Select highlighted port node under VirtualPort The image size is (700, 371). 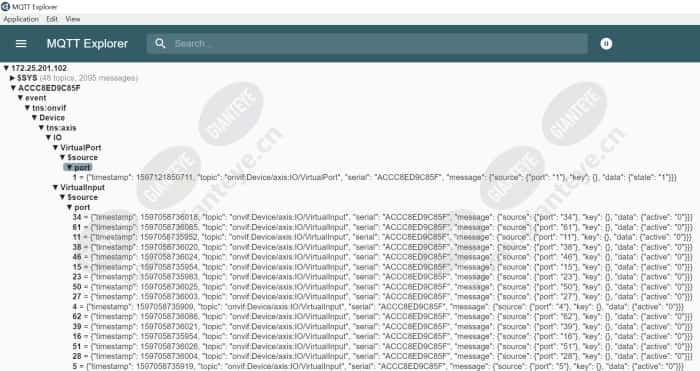[x=78, y=167]
